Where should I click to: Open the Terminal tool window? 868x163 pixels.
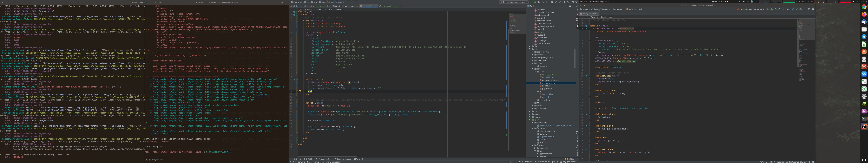[359, 159]
